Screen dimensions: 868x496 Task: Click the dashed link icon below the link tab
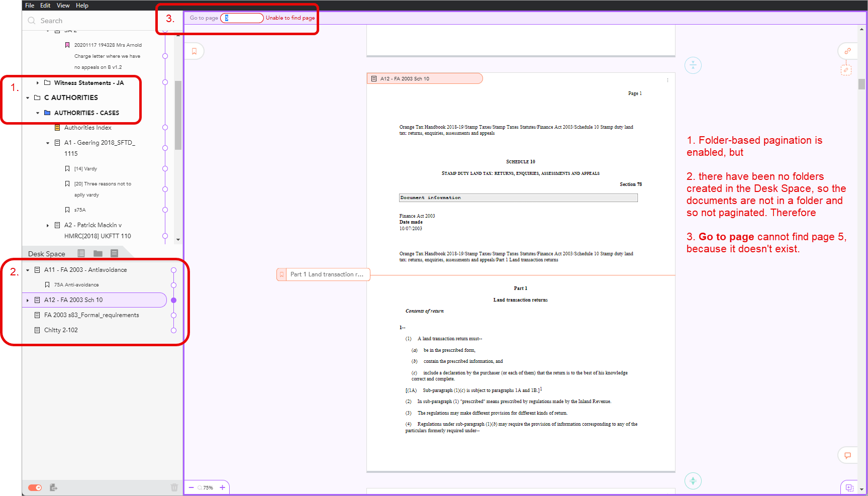tap(846, 70)
